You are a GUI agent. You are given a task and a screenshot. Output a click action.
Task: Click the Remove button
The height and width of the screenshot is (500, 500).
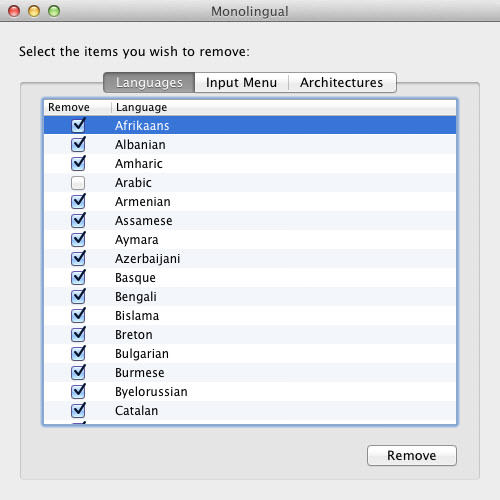(412, 455)
